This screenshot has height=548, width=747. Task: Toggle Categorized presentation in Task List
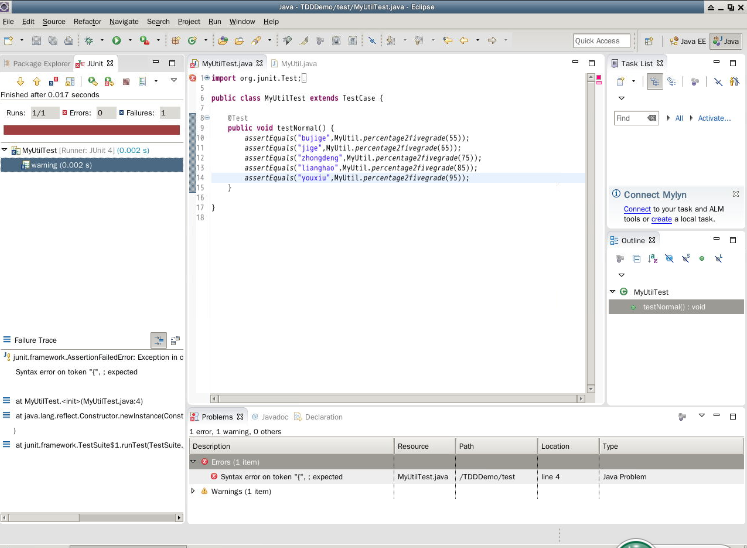(x=655, y=81)
